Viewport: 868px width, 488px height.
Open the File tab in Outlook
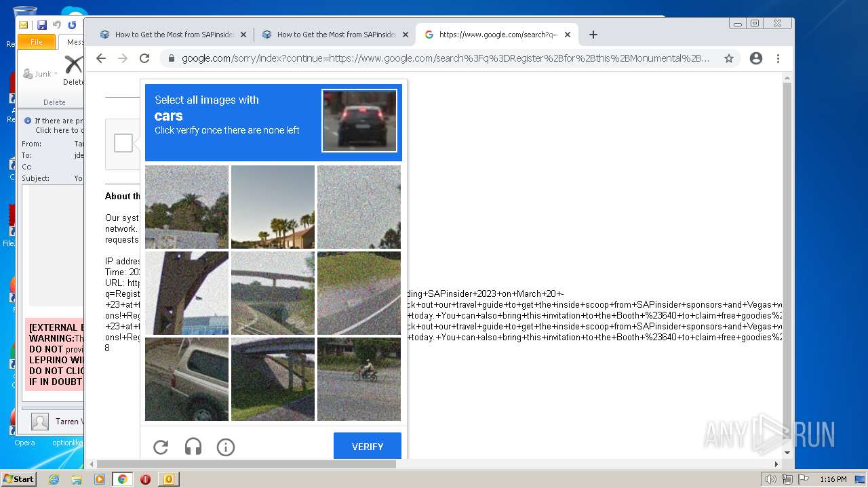[37, 42]
